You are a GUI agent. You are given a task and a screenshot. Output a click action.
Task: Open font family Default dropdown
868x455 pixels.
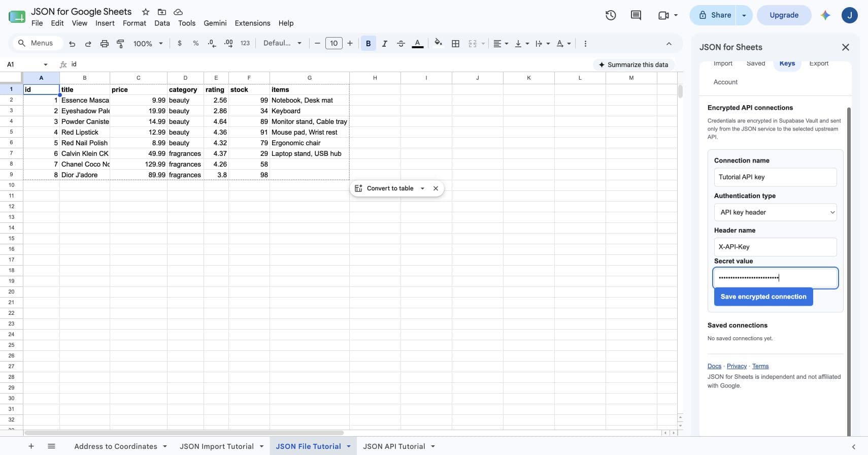(x=282, y=43)
